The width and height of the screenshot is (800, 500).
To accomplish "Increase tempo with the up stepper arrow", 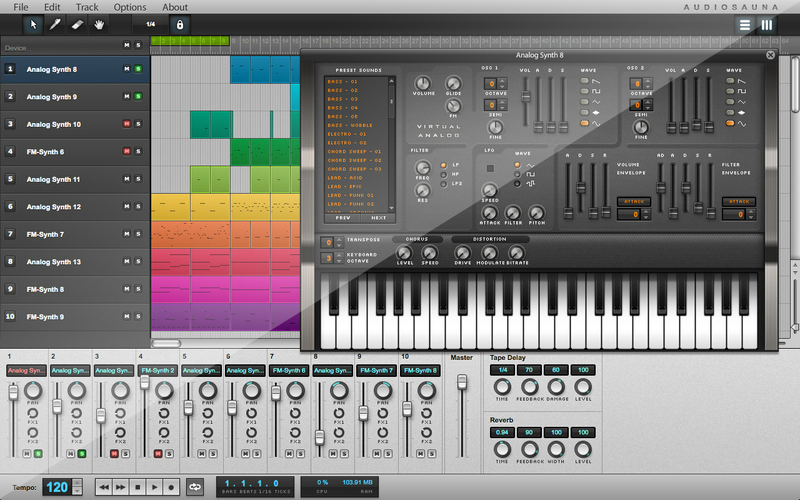I will 78,481.
